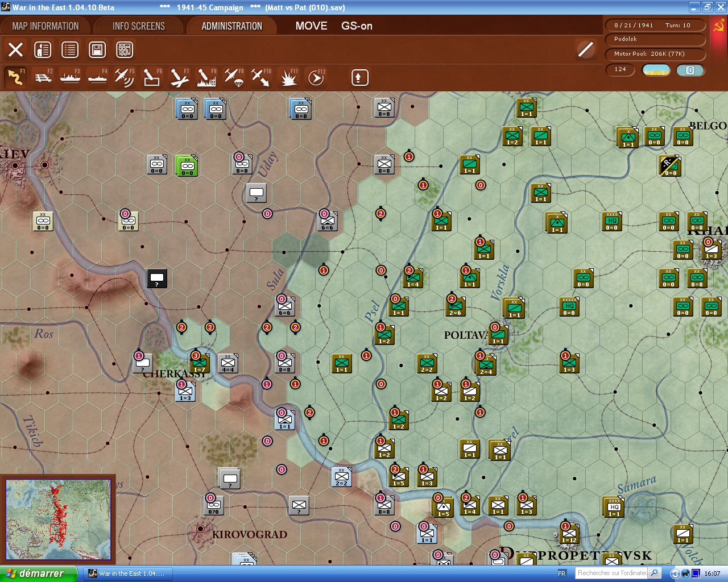Click the search magnifier button in taskbar
Screen dimensions: 728x582
coord(655,573)
